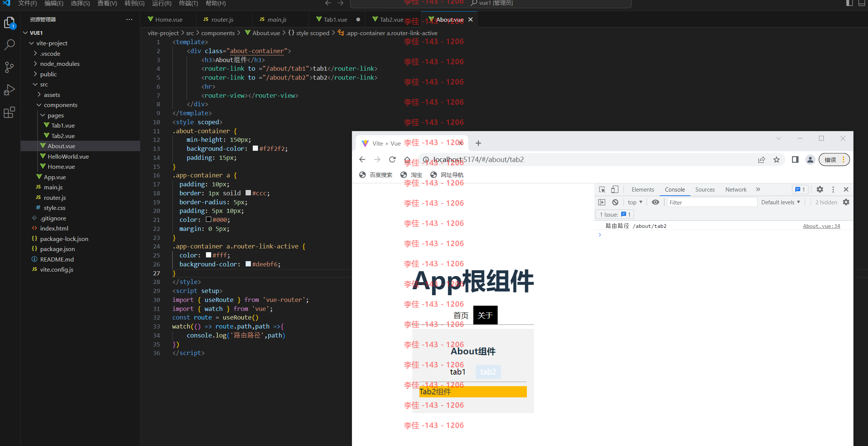Click browser back arrow
Screen dimensions: 868x446
click(362, 160)
